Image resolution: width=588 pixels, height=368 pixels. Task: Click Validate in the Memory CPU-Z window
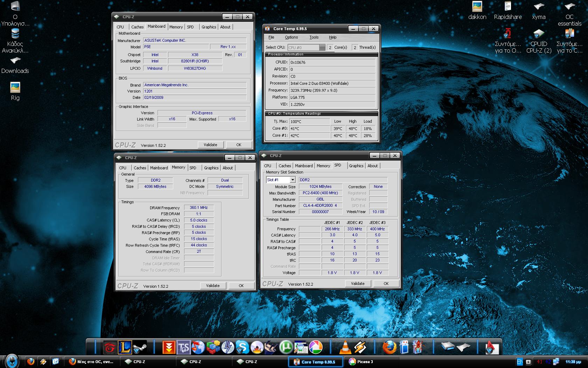[x=213, y=286]
